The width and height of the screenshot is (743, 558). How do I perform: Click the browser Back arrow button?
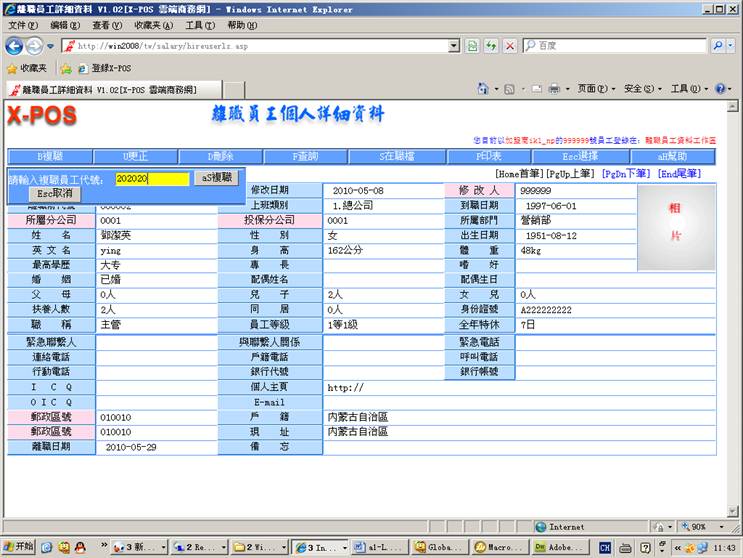[14, 46]
